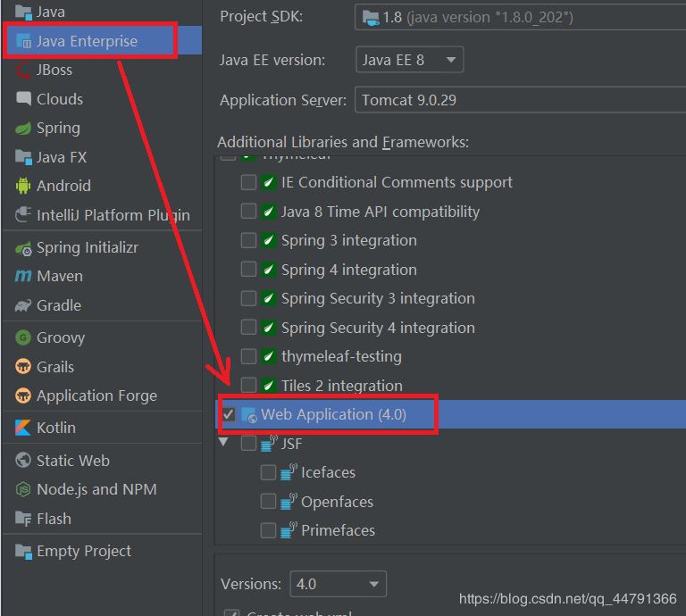Click the Node.js and NPM icon
Image resolution: width=686 pixels, height=616 pixels.
point(22,490)
